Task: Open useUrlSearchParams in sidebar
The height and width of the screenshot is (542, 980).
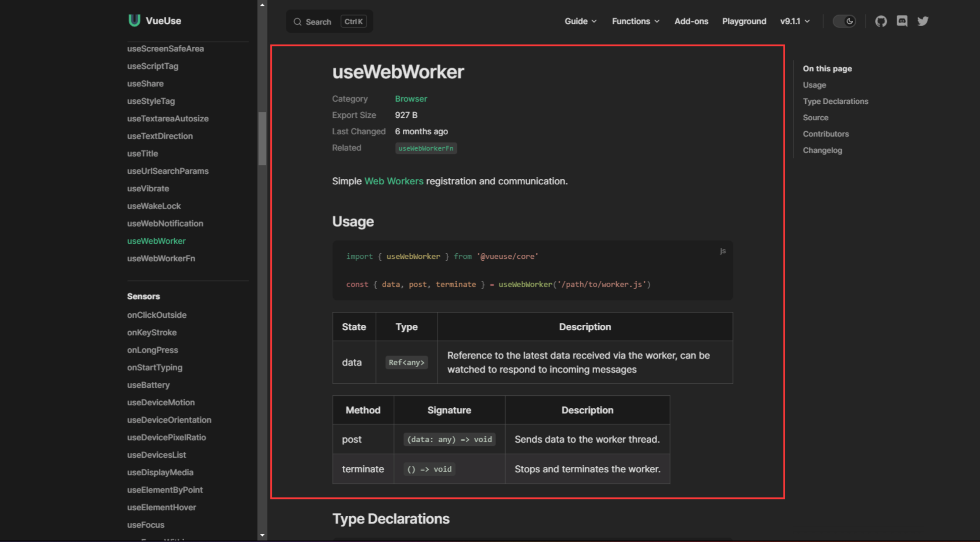Action: (x=168, y=171)
